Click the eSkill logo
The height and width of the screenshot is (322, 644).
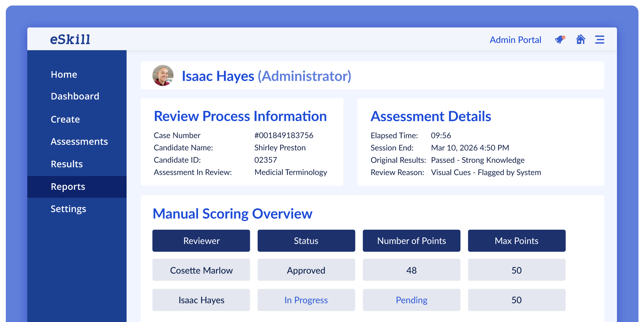[70, 40]
